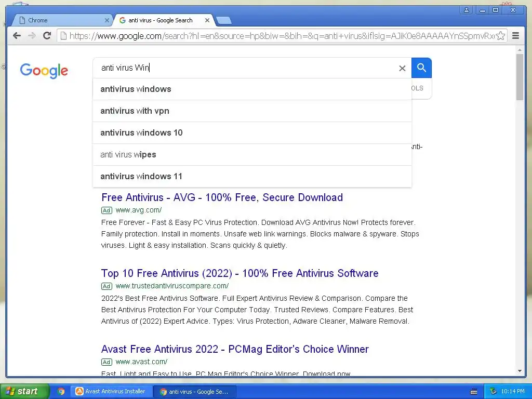Viewport: 532px width, 399px height.
Task: Open the www.avg.com/ ad URL
Action: click(x=138, y=210)
